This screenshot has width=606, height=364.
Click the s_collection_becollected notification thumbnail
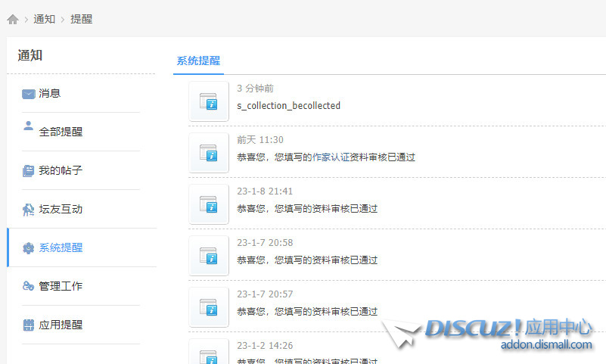pos(209,101)
